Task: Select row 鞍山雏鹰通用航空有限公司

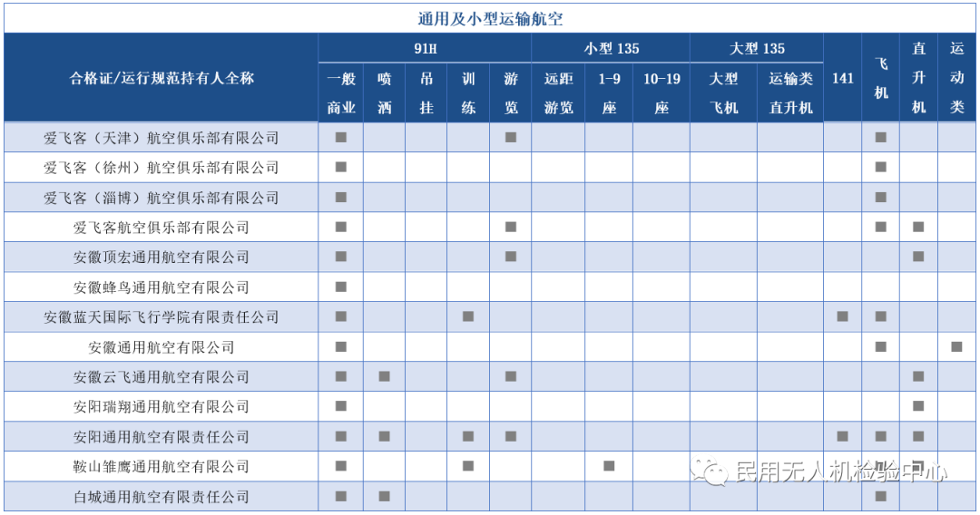Action: click(490, 466)
